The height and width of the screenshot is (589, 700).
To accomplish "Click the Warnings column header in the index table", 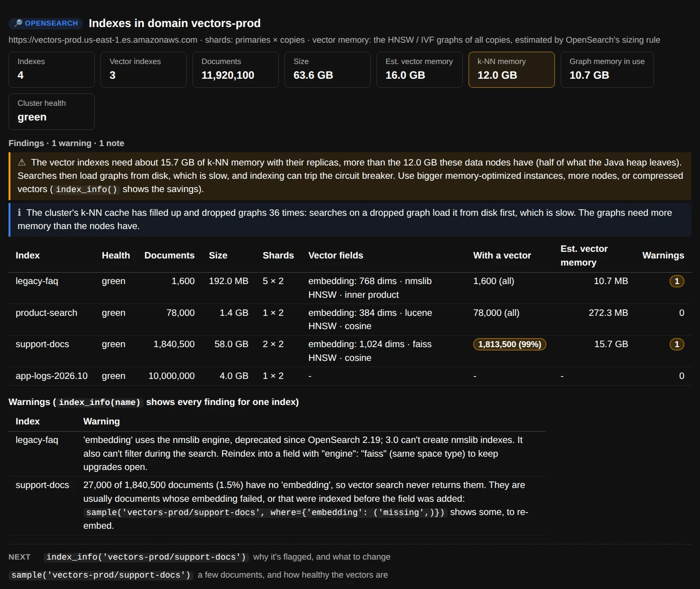I will 663,255.
